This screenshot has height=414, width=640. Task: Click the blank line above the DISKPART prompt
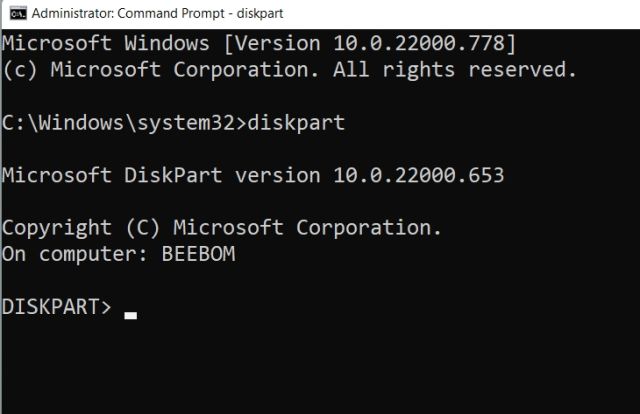pos(200,281)
